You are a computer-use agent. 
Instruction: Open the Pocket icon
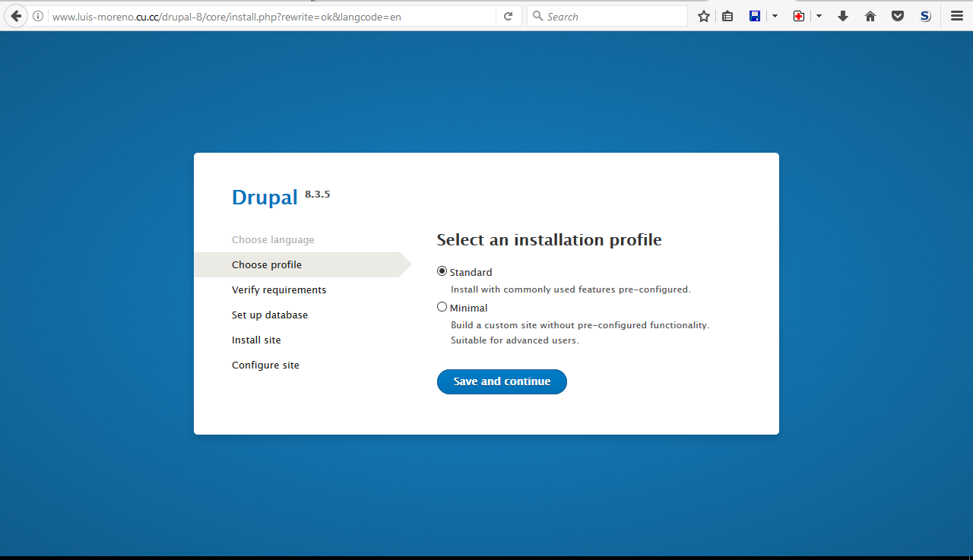(x=898, y=16)
